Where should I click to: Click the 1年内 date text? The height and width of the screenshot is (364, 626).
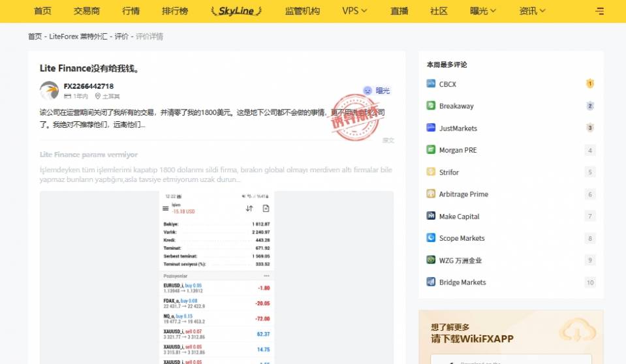[80, 96]
